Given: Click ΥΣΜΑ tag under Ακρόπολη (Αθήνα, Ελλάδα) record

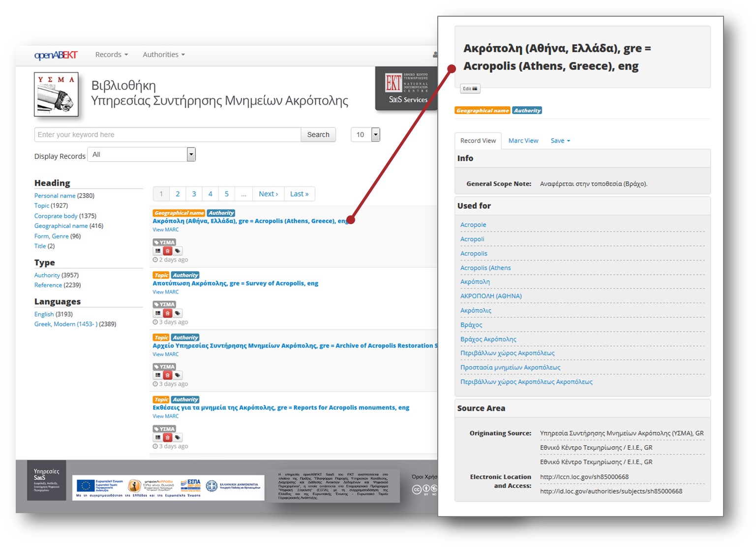Looking at the screenshot, I should 164,242.
